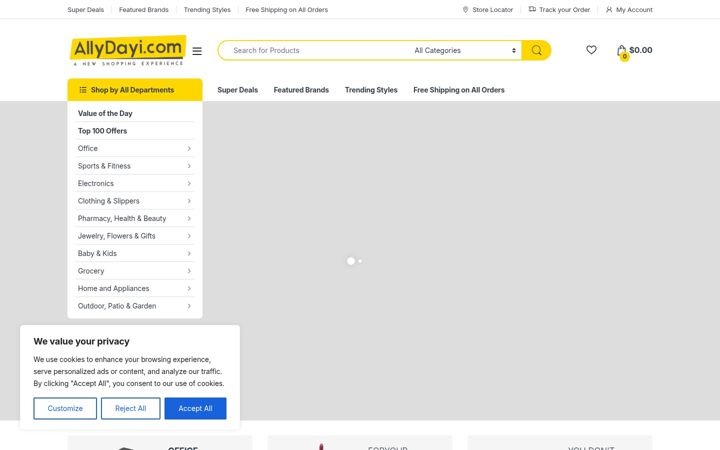The height and width of the screenshot is (450, 720).
Task: Open the Pharmacy, Health & Beauty link
Action: 122,218
